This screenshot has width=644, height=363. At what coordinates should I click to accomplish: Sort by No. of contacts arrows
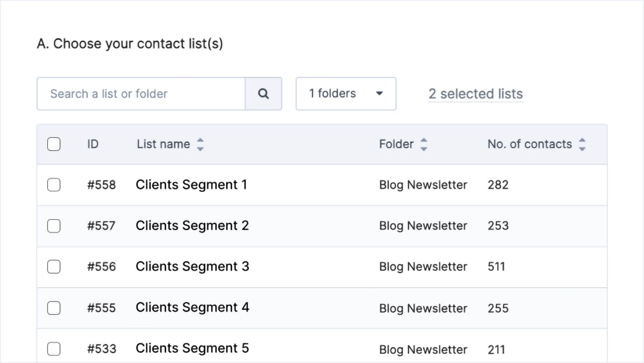click(x=582, y=144)
